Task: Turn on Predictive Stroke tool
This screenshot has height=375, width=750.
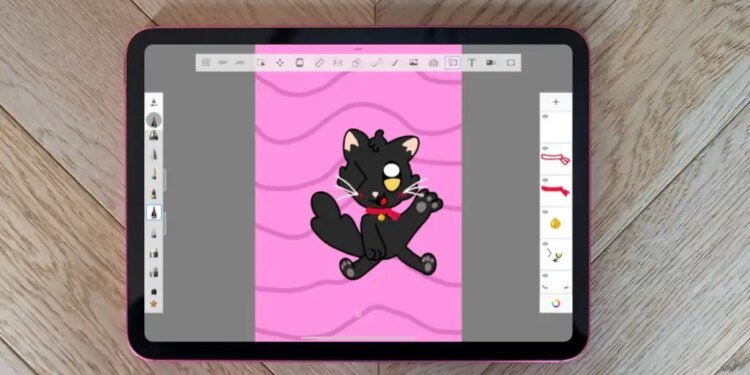Action: [x=376, y=63]
